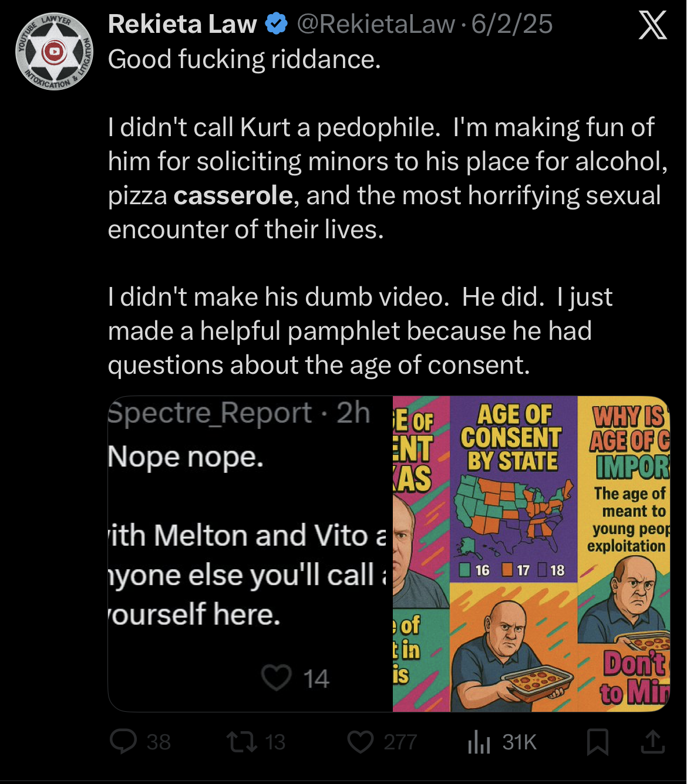Open the Spectre_Report screenshot image

pyautogui.click(x=250, y=554)
